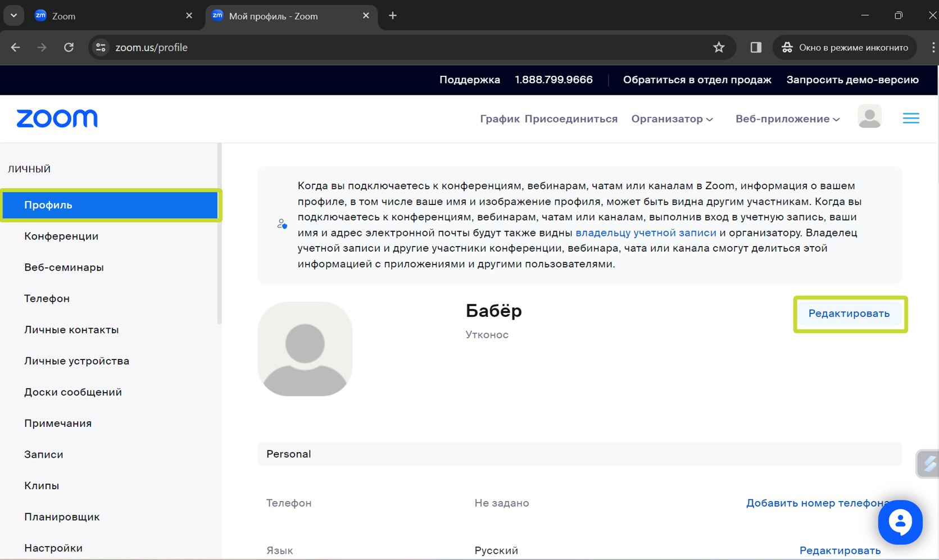The image size is (939, 560).
Task: Close the first 'Zoom' tab
Action: 189,16
